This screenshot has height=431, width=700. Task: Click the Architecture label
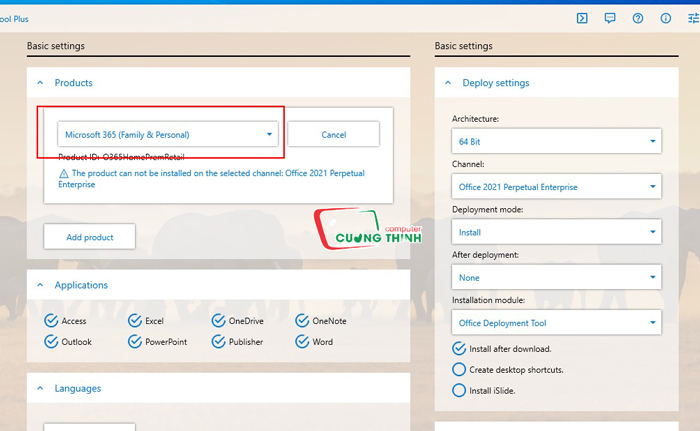(475, 119)
